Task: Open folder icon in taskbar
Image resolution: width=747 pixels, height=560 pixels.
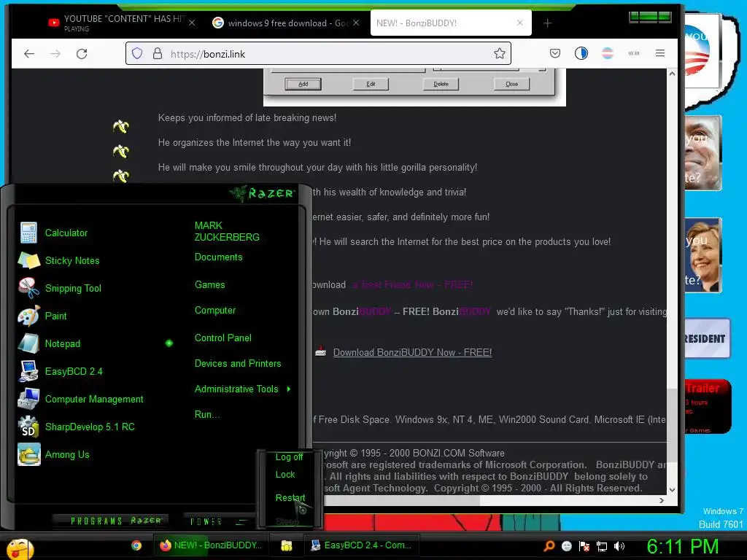Action: coord(286,545)
